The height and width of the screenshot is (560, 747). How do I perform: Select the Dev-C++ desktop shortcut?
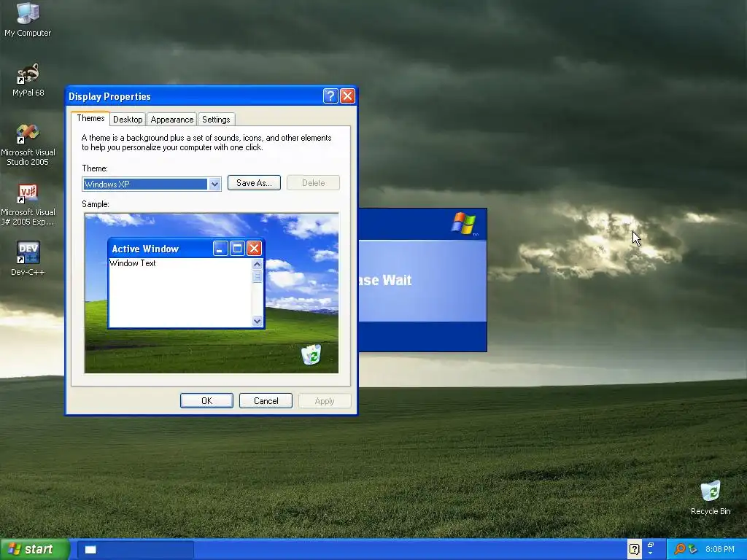coord(28,259)
